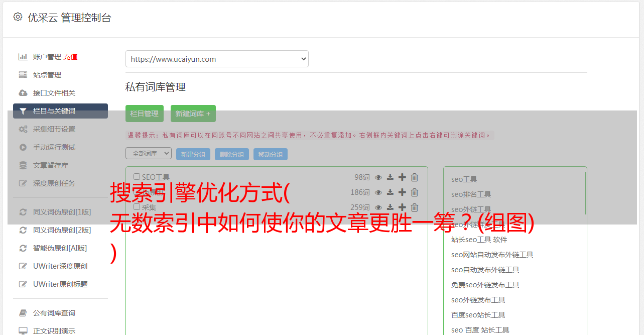Click the edit icon beside UWriter深度原创
Image resolution: width=644 pixels, height=335 pixels.
pyautogui.click(x=23, y=266)
